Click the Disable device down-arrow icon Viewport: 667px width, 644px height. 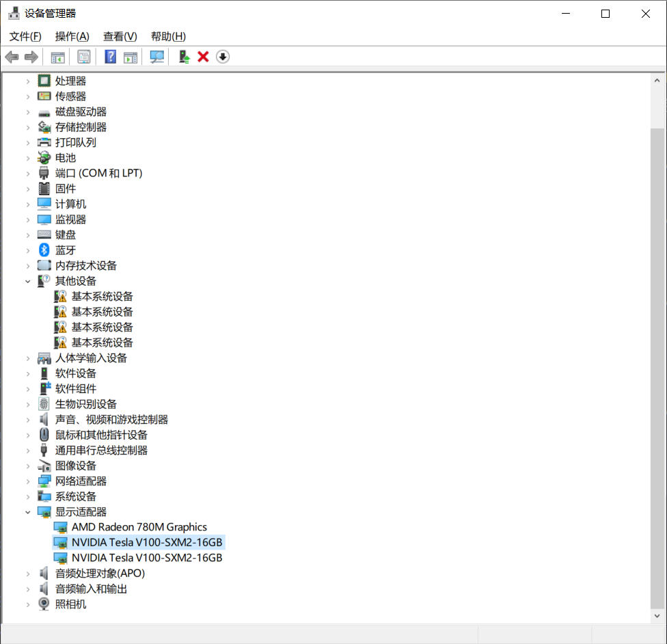[x=223, y=57]
